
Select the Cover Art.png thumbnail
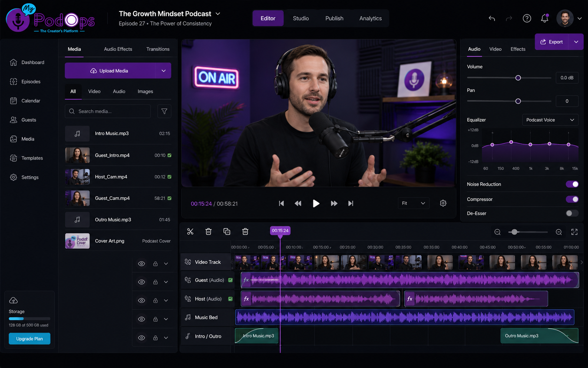tap(77, 241)
